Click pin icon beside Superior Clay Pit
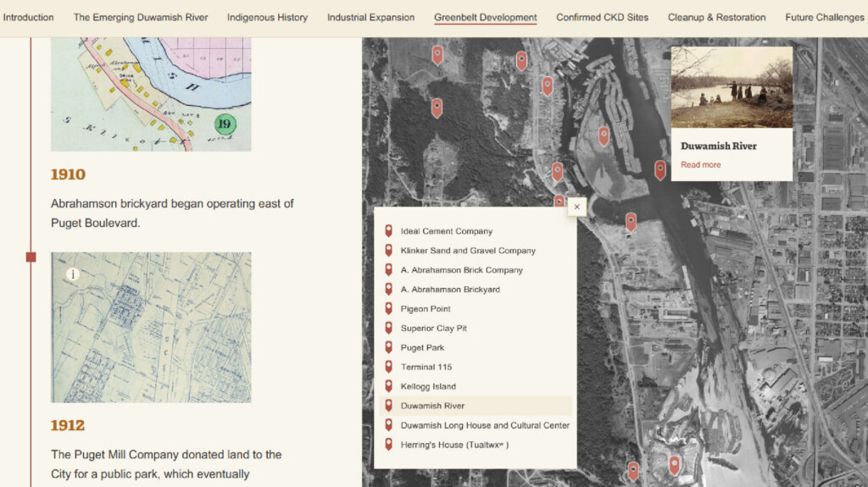This screenshot has width=868, height=487. pyautogui.click(x=388, y=328)
